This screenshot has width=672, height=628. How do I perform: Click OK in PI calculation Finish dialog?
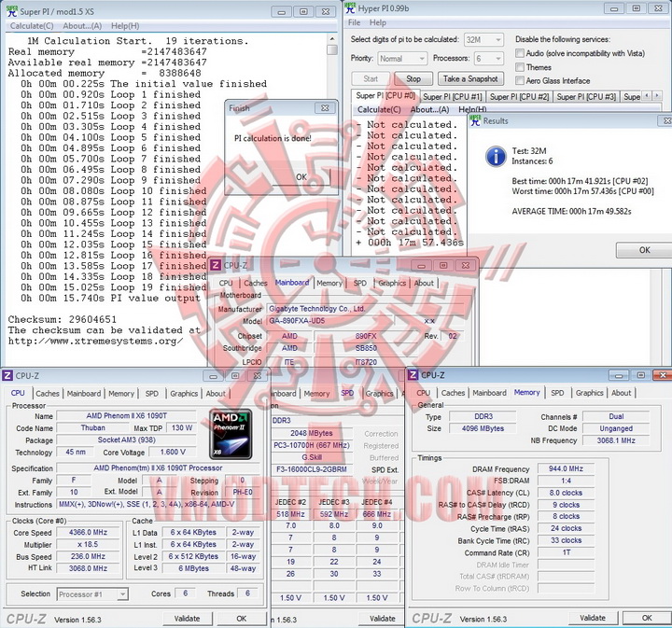(x=301, y=177)
